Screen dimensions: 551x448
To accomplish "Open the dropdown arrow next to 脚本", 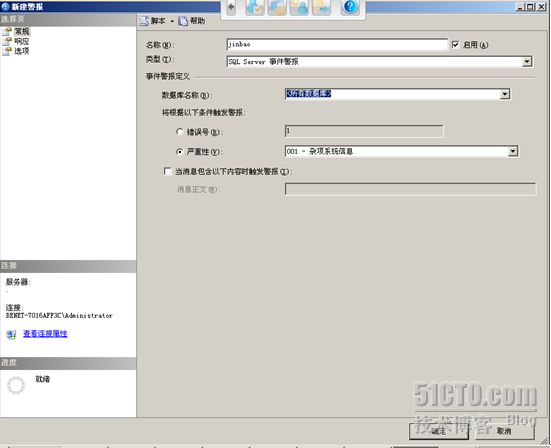I will [172, 21].
